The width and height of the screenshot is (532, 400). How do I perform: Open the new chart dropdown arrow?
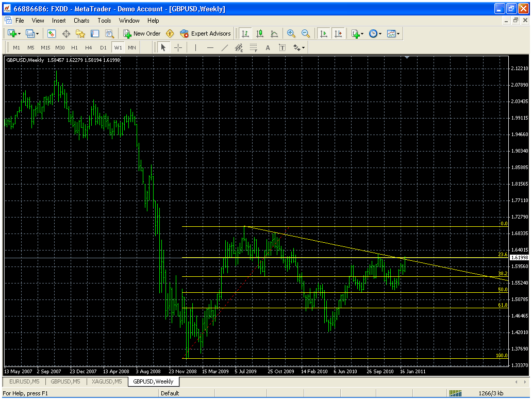20,34
